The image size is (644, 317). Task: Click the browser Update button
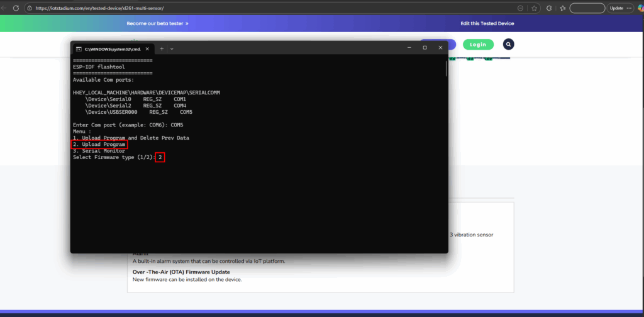tap(616, 8)
